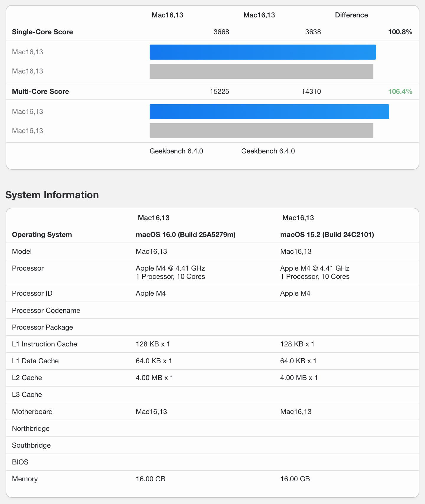Click the Operating System row label

[42, 235]
